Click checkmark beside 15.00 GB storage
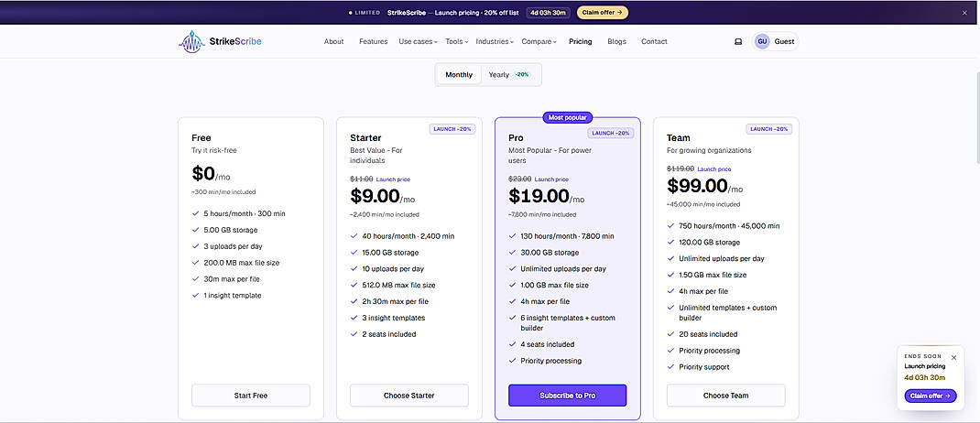 (x=354, y=253)
